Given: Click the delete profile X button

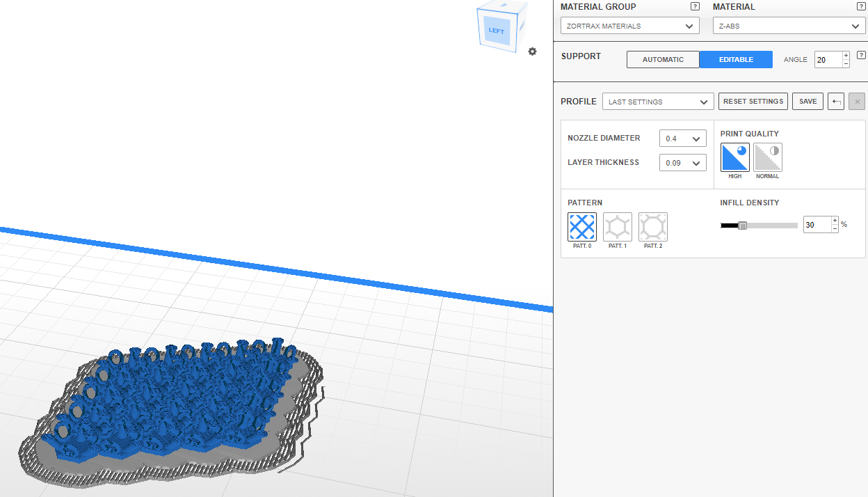Looking at the screenshot, I should coord(857,102).
